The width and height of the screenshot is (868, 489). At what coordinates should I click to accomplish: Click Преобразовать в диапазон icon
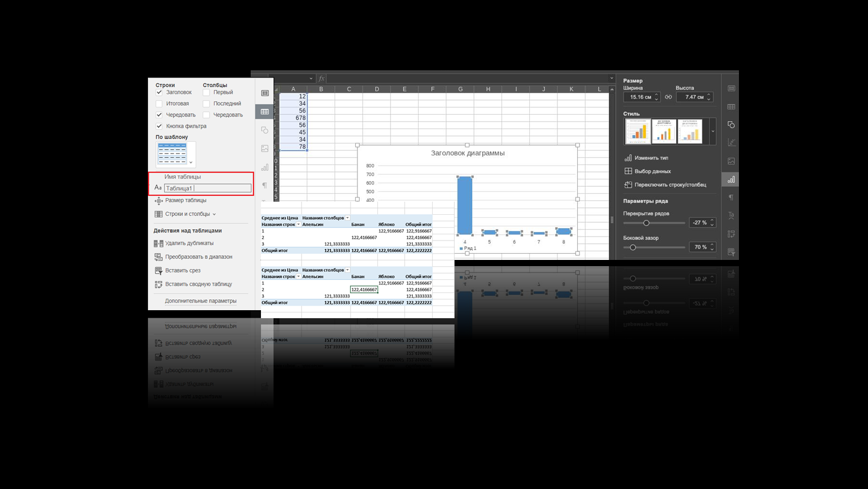pos(159,257)
